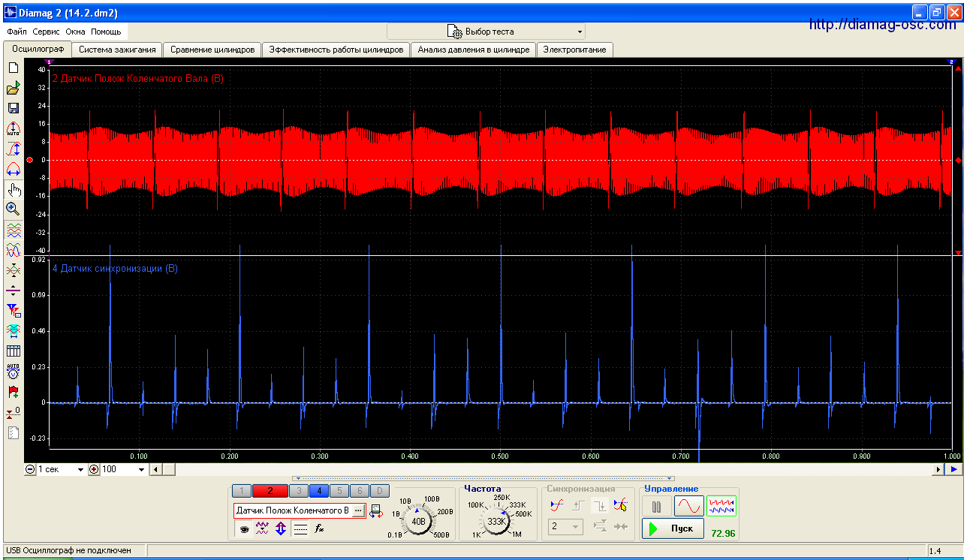Select red sine single-waveform display mode

coord(688,506)
